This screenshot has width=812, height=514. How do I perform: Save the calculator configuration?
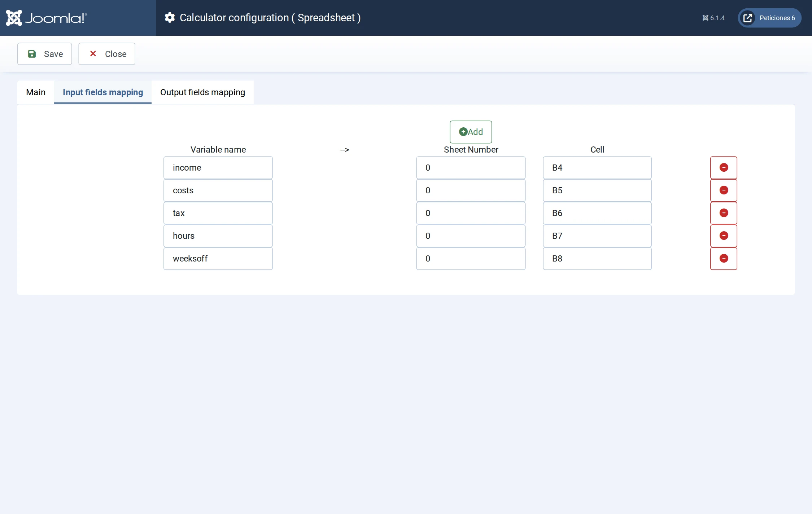45,54
